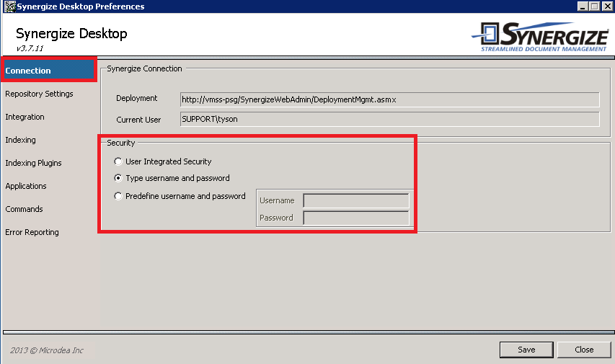
Task: Open the Repository Settings section
Action: 39,94
